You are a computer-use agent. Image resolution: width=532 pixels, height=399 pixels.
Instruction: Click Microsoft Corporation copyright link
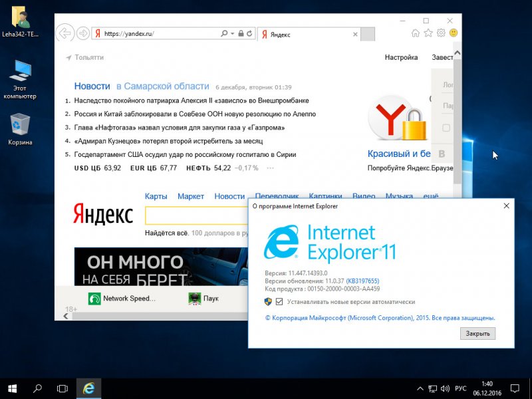tap(380, 318)
